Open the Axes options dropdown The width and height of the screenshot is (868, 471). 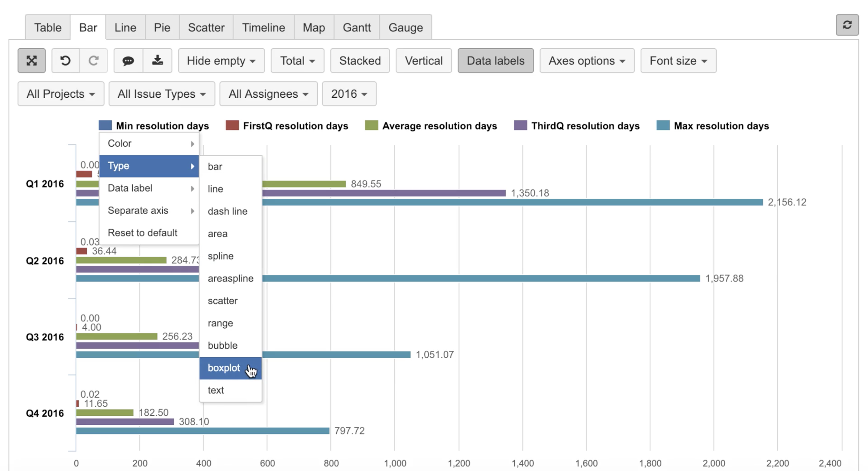pyautogui.click(x=587, y=61)
